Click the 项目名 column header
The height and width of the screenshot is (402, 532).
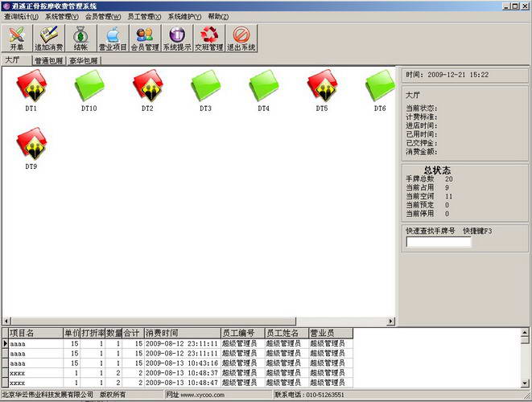coord(35,333)
